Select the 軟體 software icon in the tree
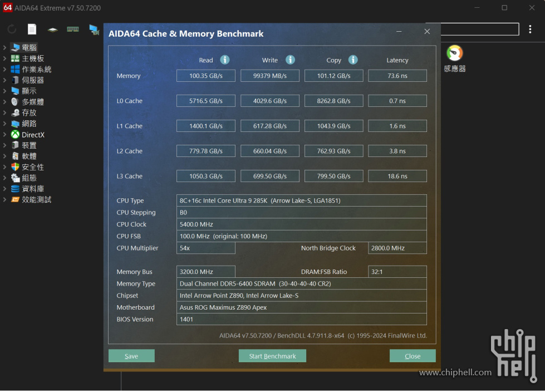545x392 pixels. (15, 156)
